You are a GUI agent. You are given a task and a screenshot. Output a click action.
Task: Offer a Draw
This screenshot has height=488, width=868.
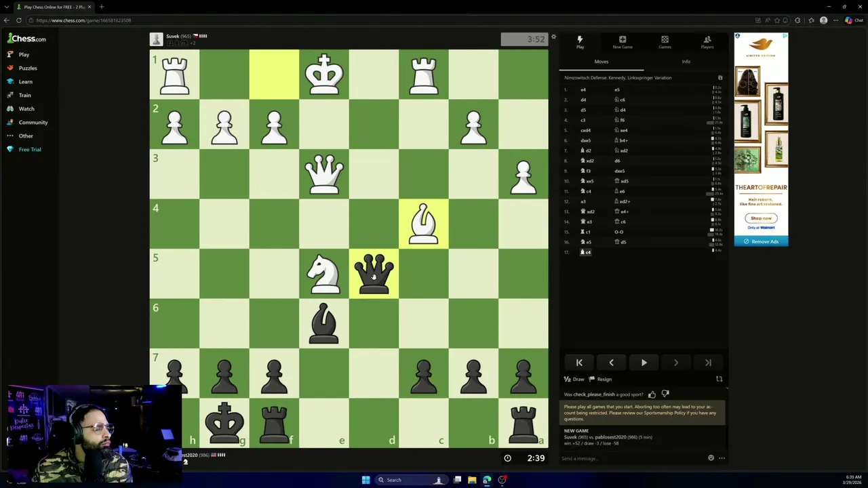click(574, 380)
